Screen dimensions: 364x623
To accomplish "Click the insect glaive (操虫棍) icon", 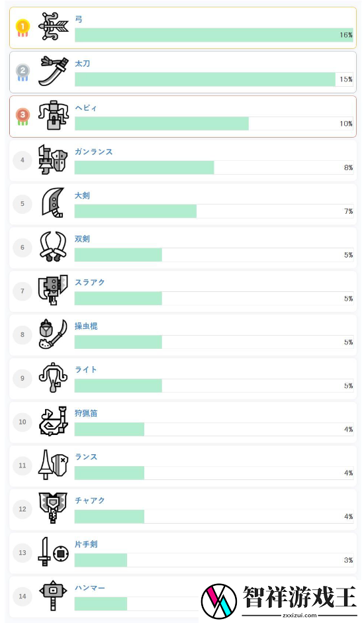I will click(x=53, y=334).
